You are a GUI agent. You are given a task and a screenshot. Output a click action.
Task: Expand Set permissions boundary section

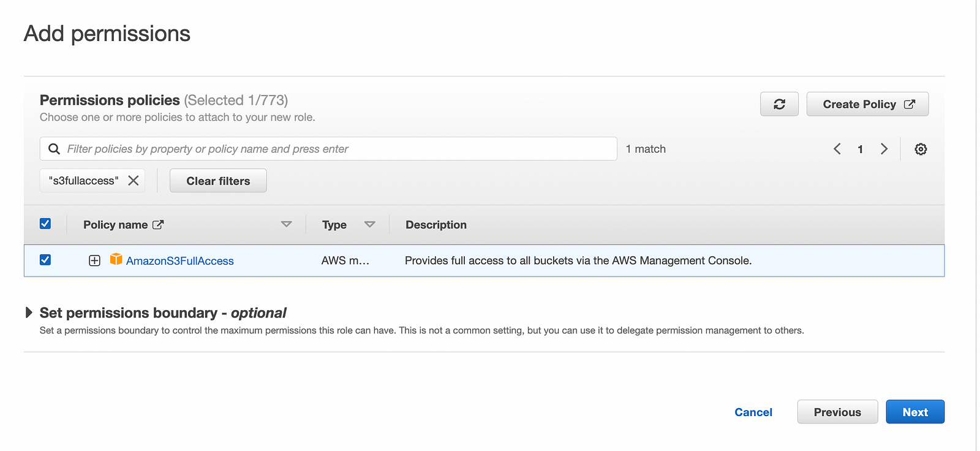29,313
